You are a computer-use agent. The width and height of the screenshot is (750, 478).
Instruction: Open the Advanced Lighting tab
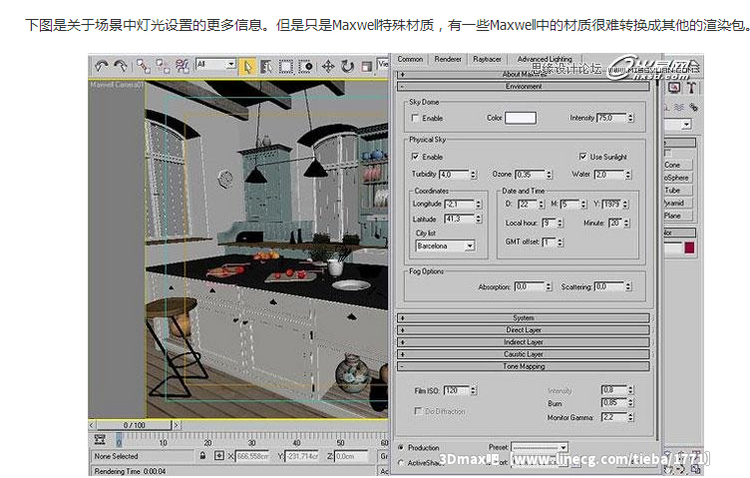(x=545, y=59)
